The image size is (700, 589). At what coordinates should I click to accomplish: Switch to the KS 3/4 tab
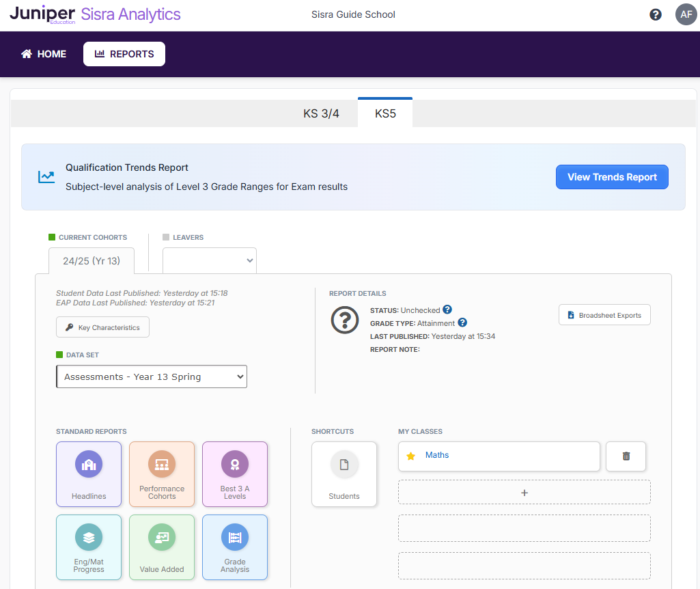(321, 113)
